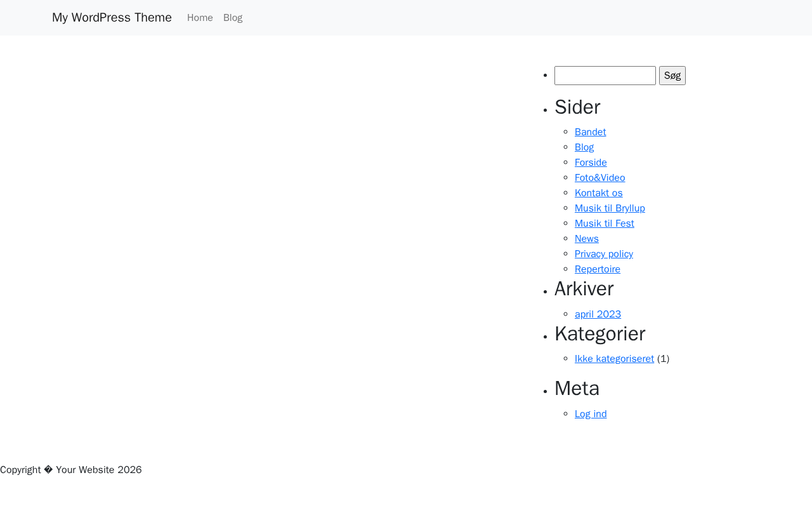Browse the Ikke kategoriseret category

pos(614,359)
